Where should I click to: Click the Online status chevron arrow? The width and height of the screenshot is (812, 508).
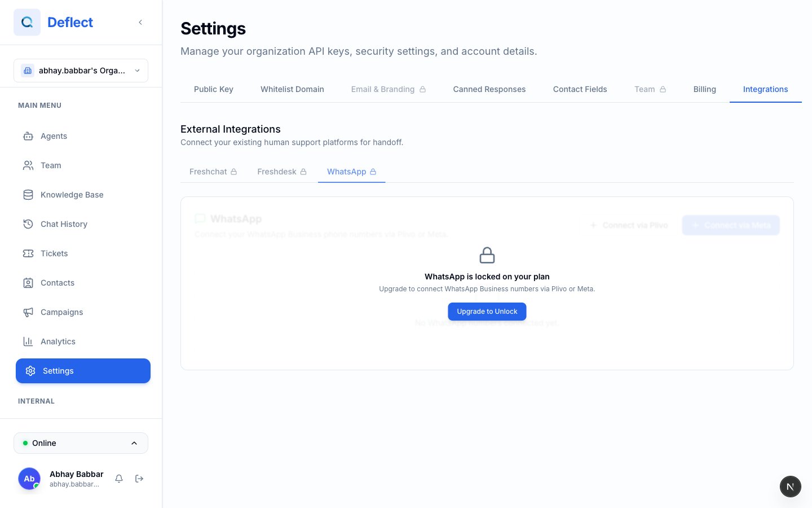tap(134, 443)
